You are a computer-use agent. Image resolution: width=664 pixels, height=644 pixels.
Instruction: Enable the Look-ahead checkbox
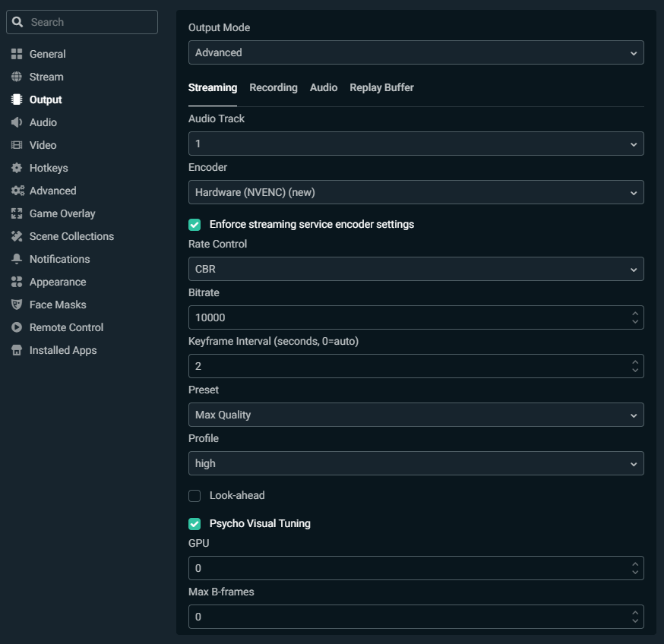coord(194,495)
